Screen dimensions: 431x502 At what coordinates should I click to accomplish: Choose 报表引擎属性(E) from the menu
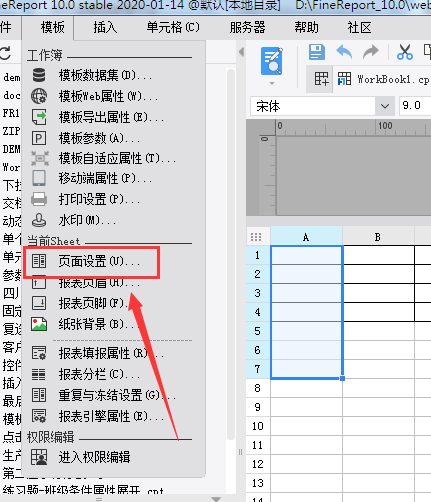click(112, 416)
